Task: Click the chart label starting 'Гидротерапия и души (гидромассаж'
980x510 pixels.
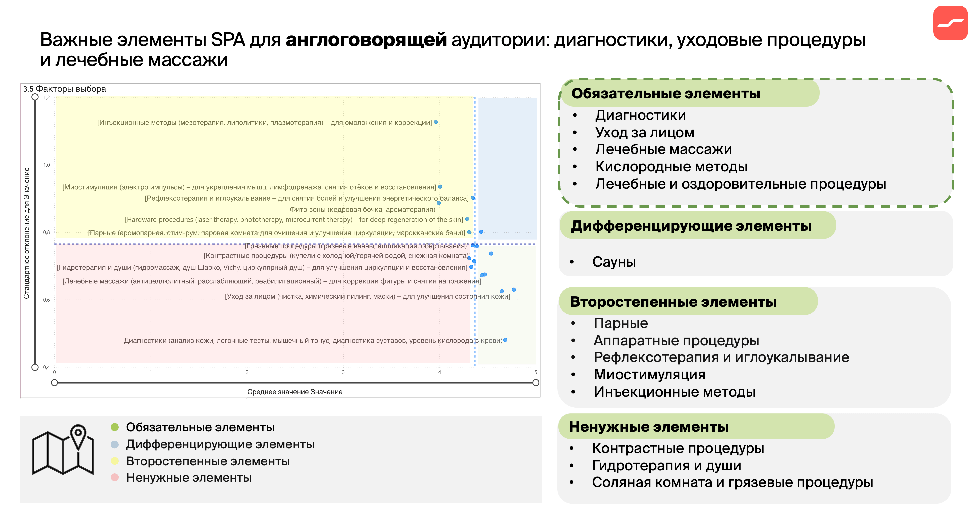Action: pyautogui.click(x=262, y=267)
